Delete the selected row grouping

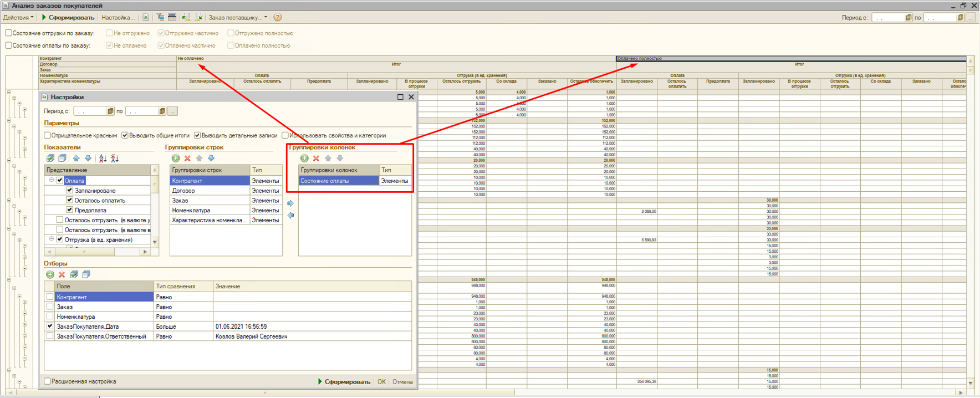coord(187,159)
